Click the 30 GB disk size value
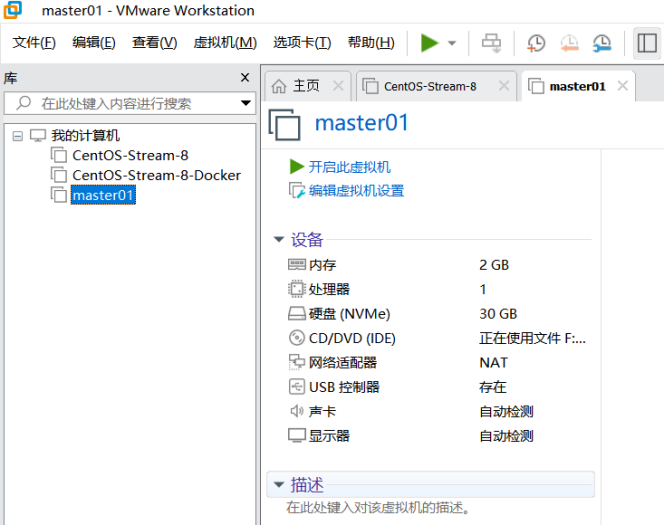 pos(498,314)
